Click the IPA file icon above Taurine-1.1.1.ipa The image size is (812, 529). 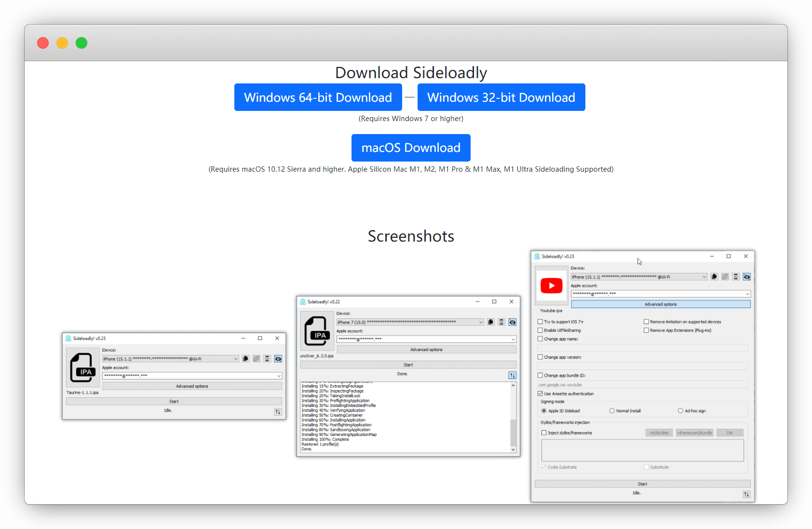pyautogui.click(x=82, y=368)
